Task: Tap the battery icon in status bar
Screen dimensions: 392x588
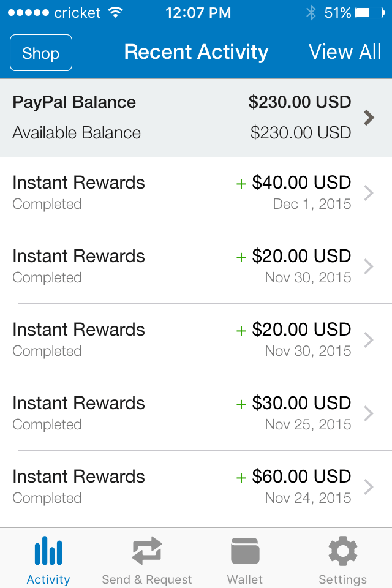Action: [370, 13]
